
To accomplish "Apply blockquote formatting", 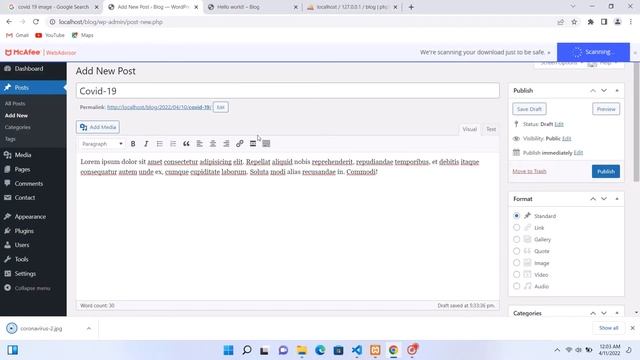I will [x=186, y=144].
